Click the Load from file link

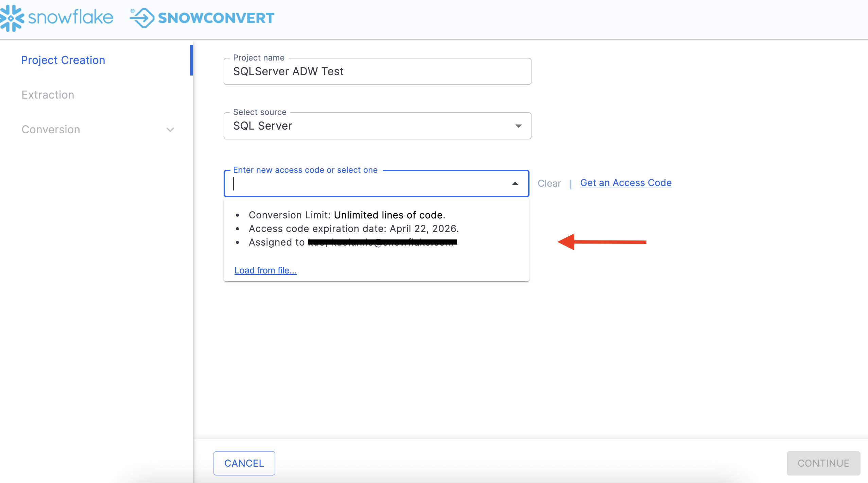(265, 270)
